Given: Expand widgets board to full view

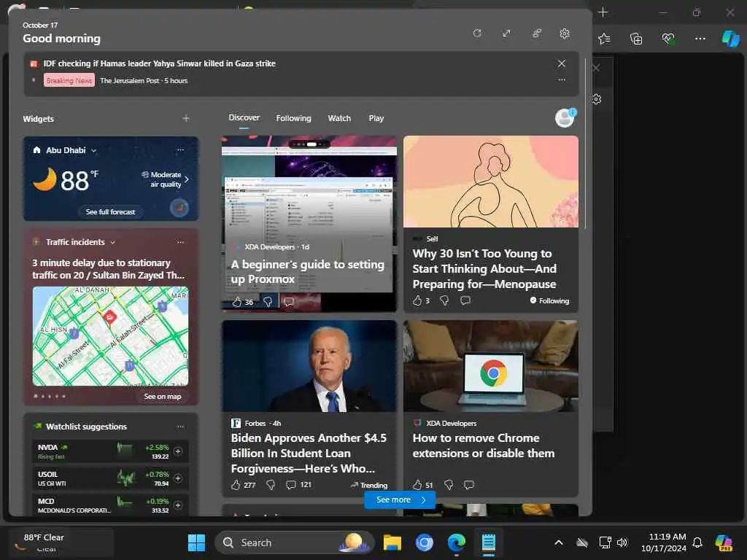Looking at the screenshot, I should pyautogui.click(x=506, y=33).
